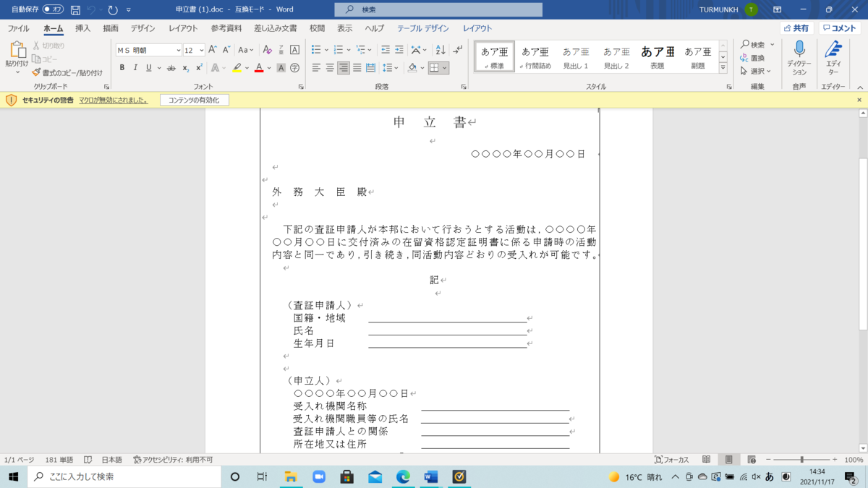
Task: Open the テーブル デザイン tab
Action: [x=423, y=28]
